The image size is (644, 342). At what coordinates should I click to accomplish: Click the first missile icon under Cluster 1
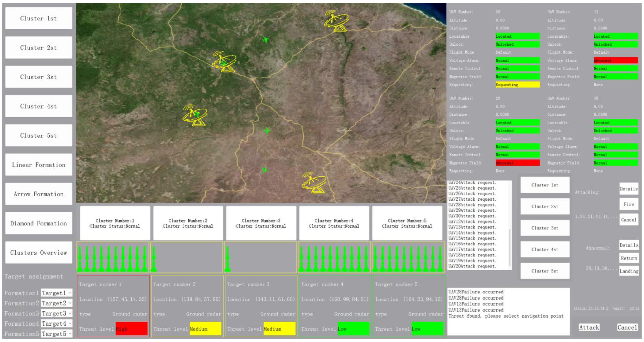(x=80, y=259)
